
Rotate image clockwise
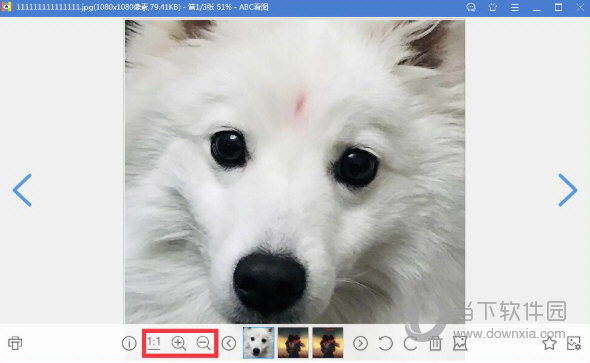point(411,343)
